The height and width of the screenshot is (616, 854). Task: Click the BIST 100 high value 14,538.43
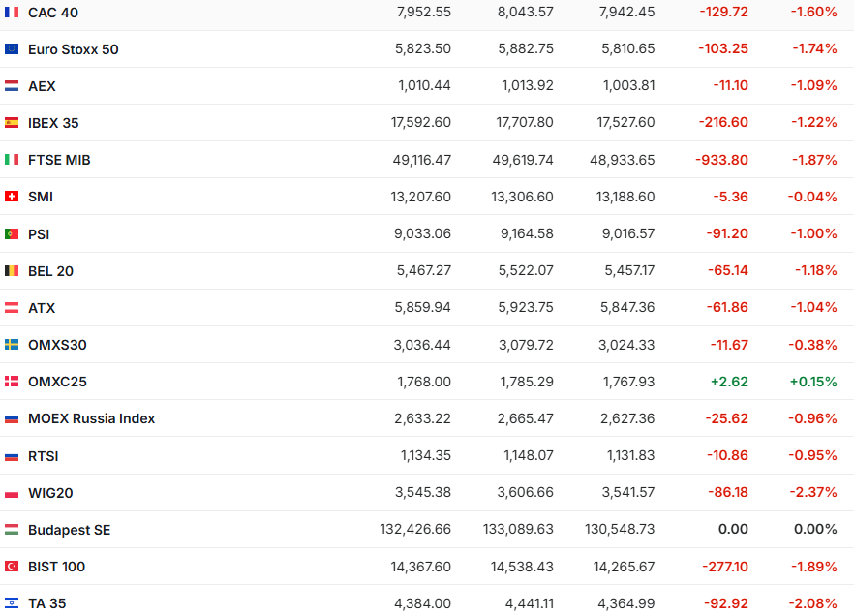(x=522, y=567)
